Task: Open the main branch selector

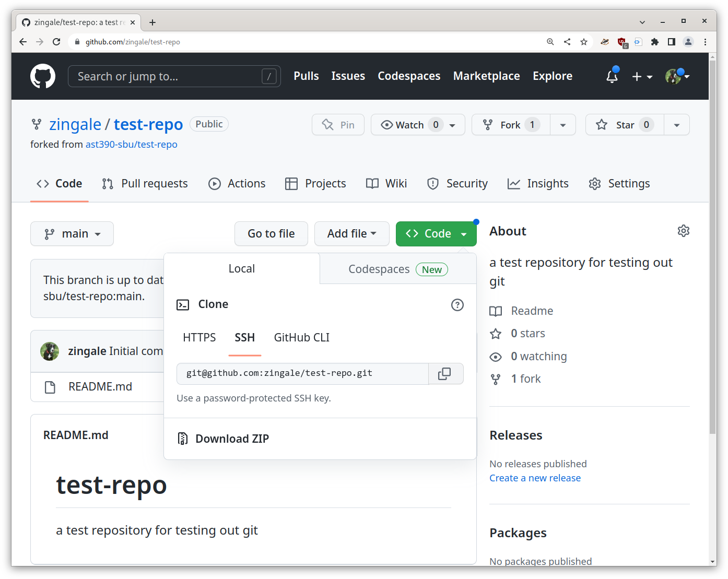Action: pyautogui.click(x=72, y=233)
